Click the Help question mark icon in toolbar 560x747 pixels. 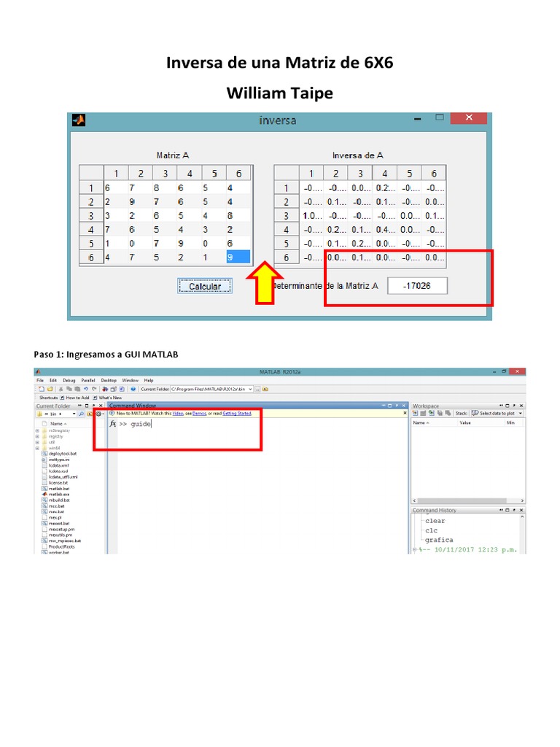point(133,390)
